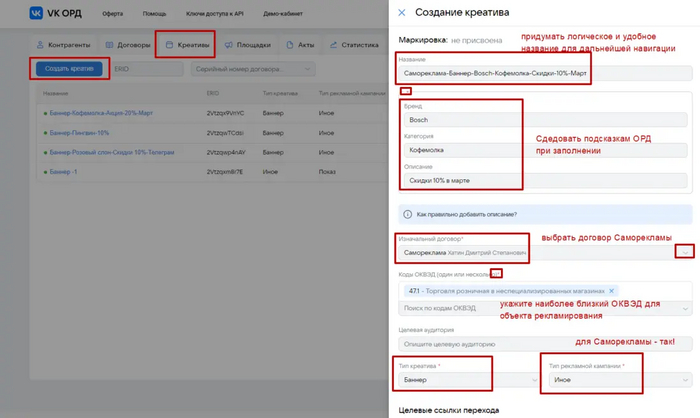Click the Категория field with Кофемолка
Screen dimensions: 700x418
click(x=545, y=150)
